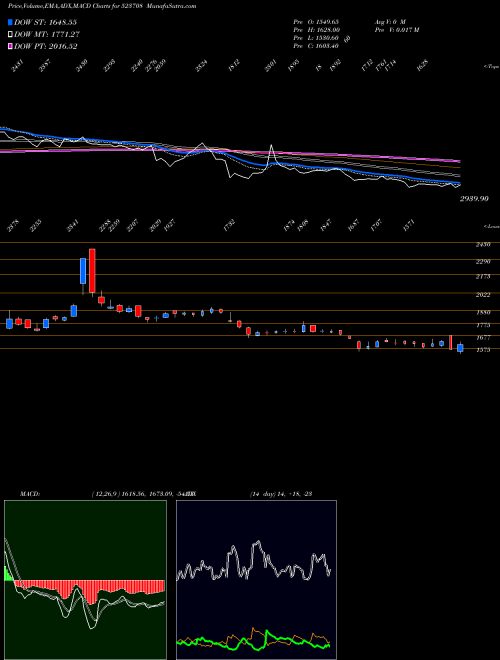
Task: Click the 1575 price axis label
Action: pyautogui.click(x=483, y=350)
